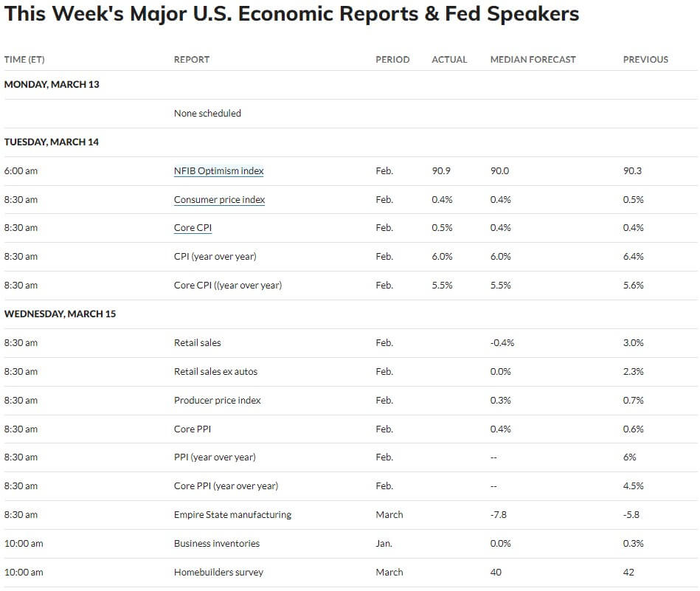
Task: Click the CPI (year over year) label
Action: 215,257
